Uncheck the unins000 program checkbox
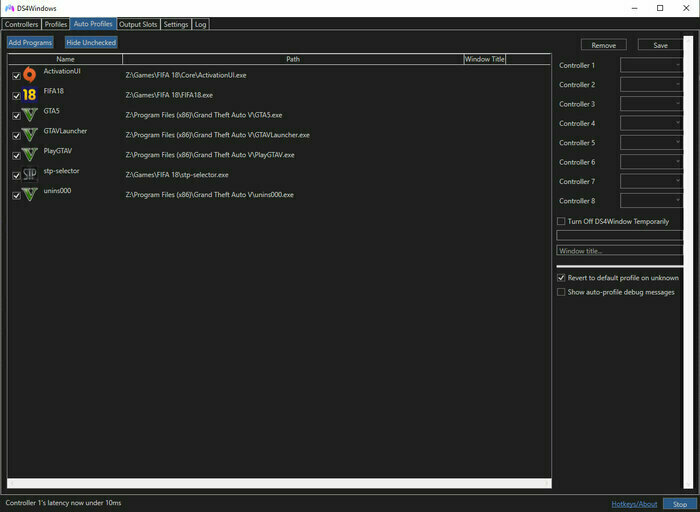Screen dimensions: 700x512 pos(17,196)
